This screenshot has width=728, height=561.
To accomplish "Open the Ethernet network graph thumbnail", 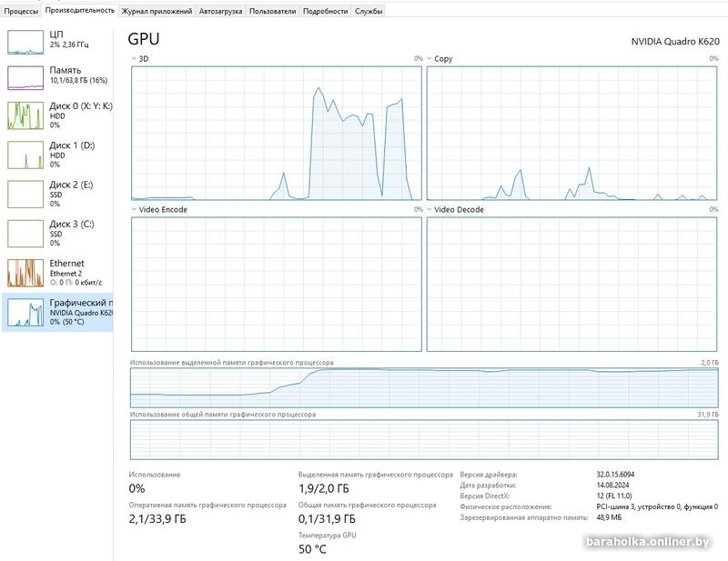I will (25, 273).
